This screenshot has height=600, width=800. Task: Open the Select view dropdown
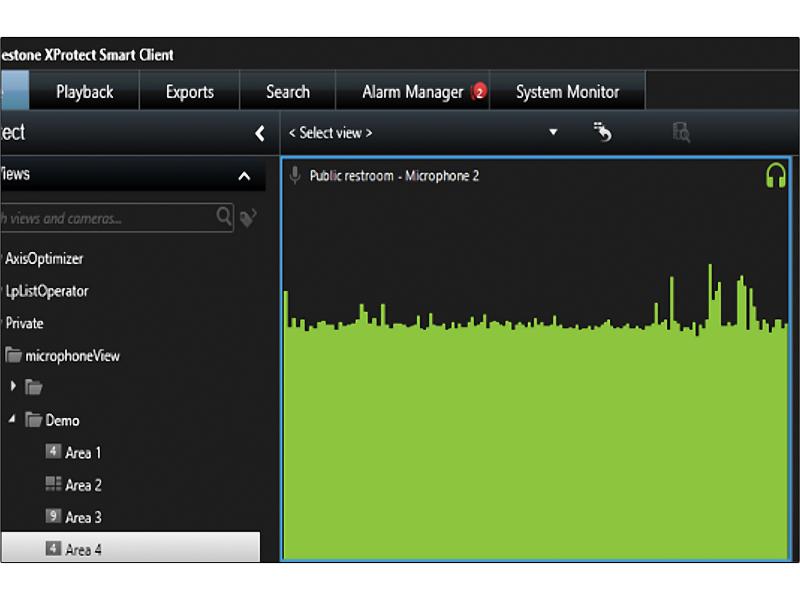click(x=423, y=133)
